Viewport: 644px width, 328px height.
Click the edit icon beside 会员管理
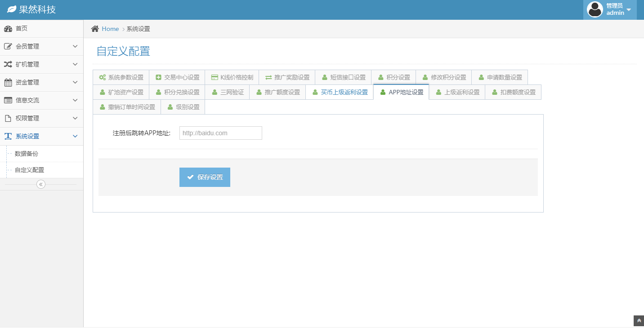click(x=8, y=46)
